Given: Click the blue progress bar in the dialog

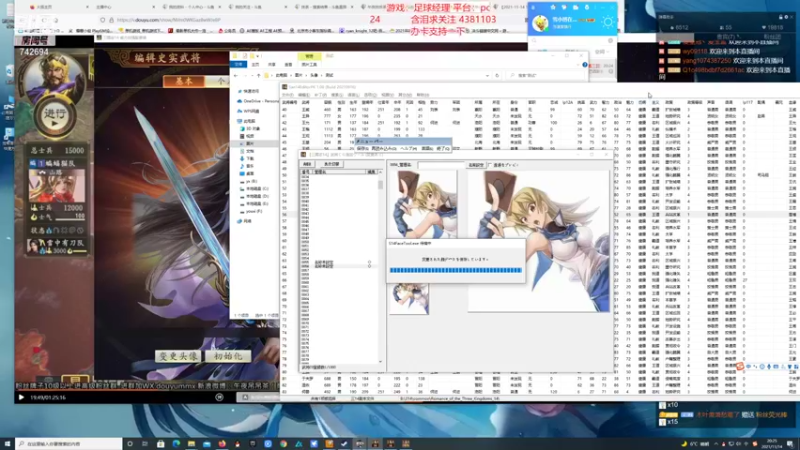Looking at the screenshot, I should click(456, 270).
